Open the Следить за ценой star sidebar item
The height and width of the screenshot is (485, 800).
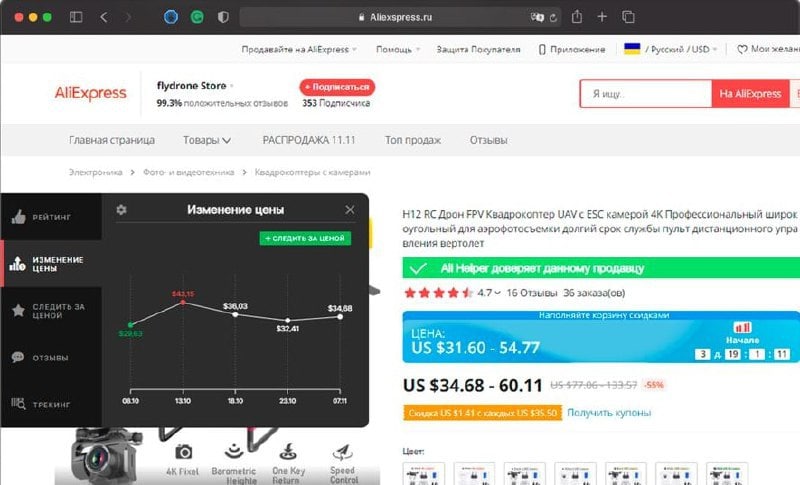[51, 311]
